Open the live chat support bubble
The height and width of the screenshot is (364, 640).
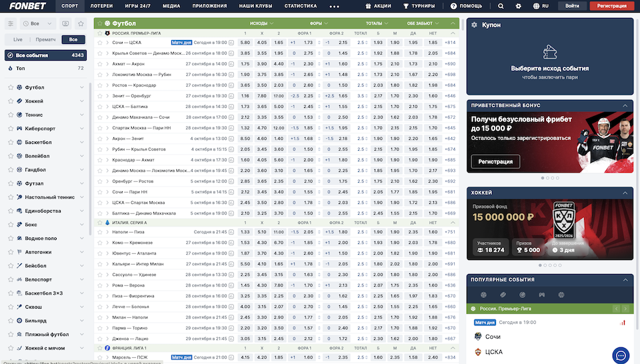[621, 355]
